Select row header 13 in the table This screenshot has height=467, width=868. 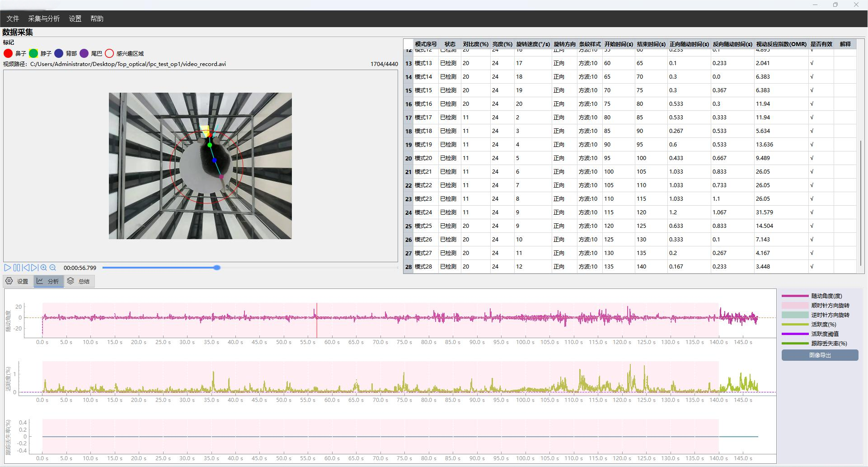[x=408, y=63]
